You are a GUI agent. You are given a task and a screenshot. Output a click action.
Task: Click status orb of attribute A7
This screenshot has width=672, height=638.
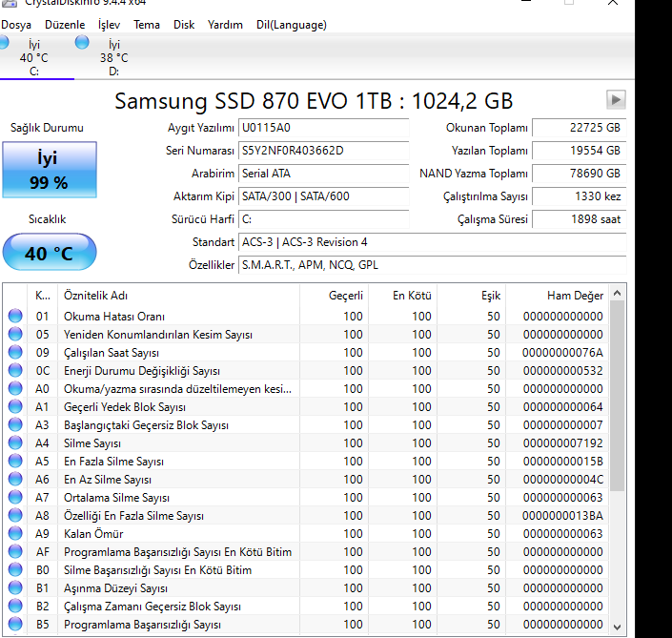[15, 497]
